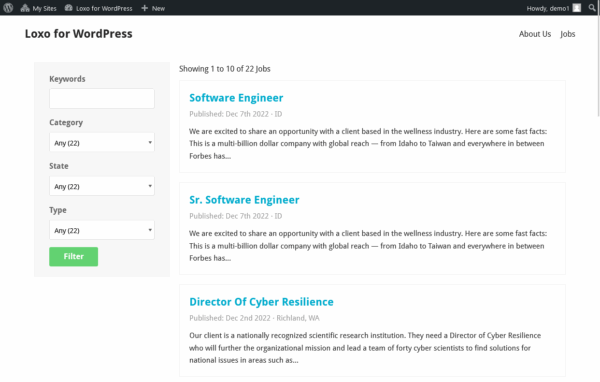
Task: Open the Director Of Cyber Resilience listing
Action: tap(261, 302)
